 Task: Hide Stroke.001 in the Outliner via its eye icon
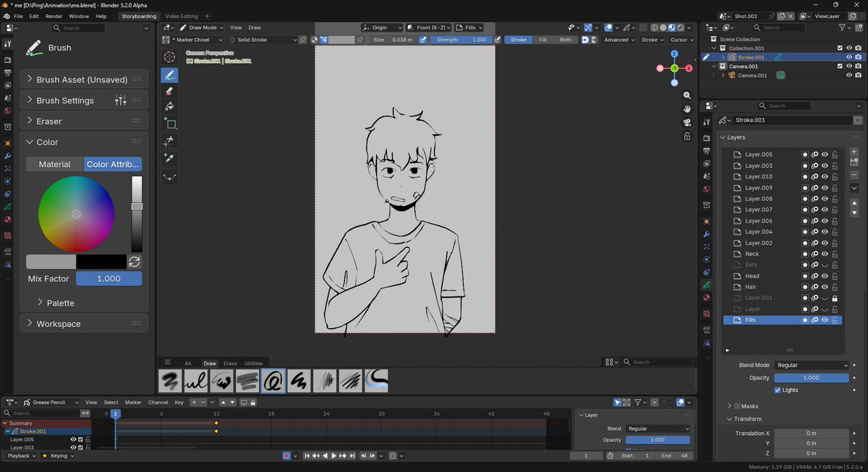[x=849, y=57]
